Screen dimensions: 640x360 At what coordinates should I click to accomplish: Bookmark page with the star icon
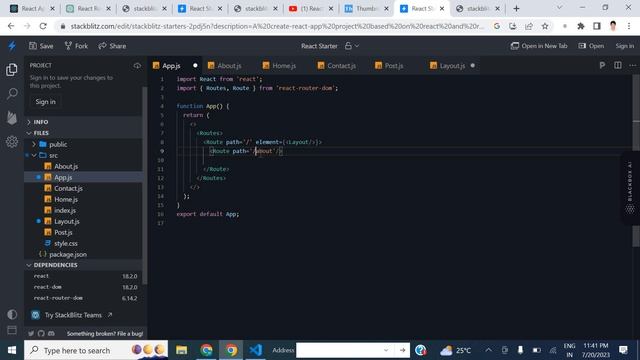[x=545, y=26]
